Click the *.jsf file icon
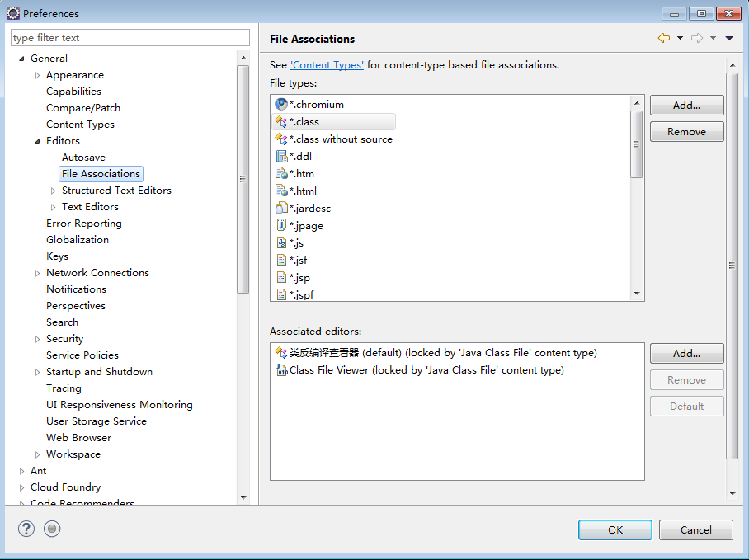 [x=281, y=260]
